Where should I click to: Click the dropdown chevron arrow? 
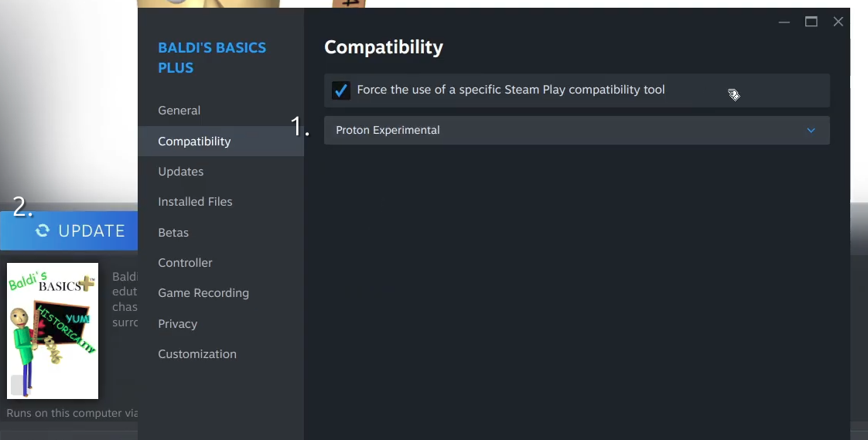[x=811, y=131]
